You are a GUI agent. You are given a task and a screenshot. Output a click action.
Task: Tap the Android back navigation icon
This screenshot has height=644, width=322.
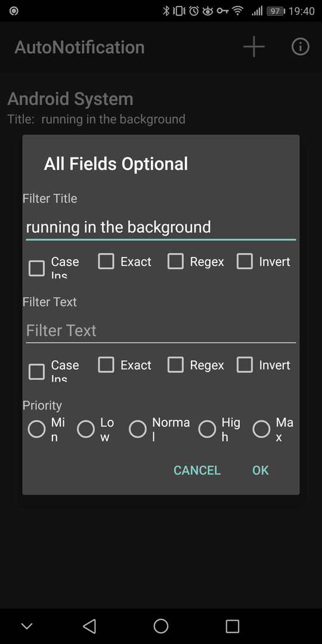[x=89, y=626]
